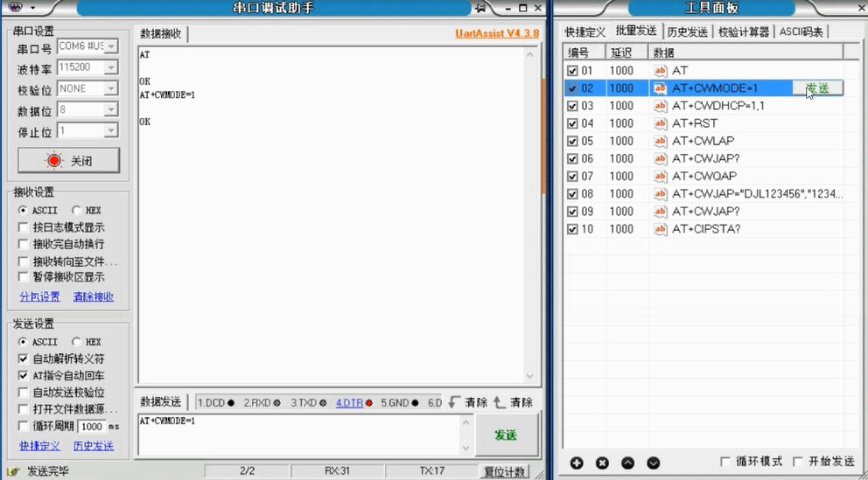Select row 06 AT+CWJAP? command text

pyautogui.click(x=706, y=159)
